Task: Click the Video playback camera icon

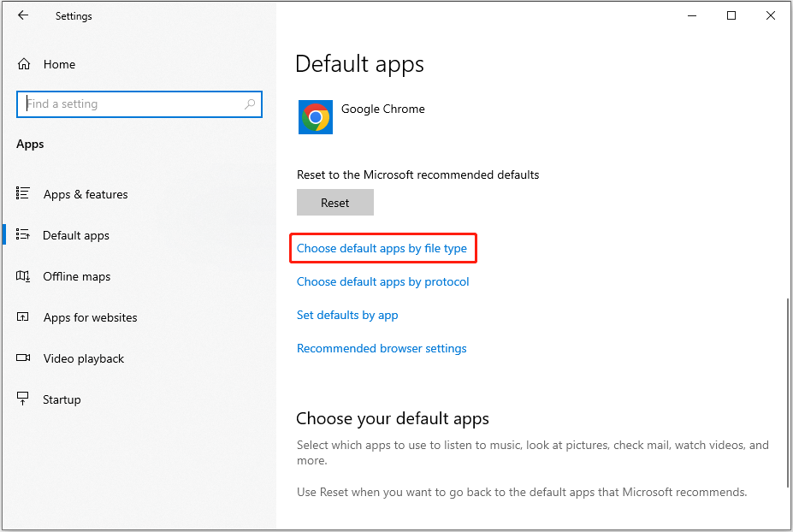Action: (x=23, y=358)
